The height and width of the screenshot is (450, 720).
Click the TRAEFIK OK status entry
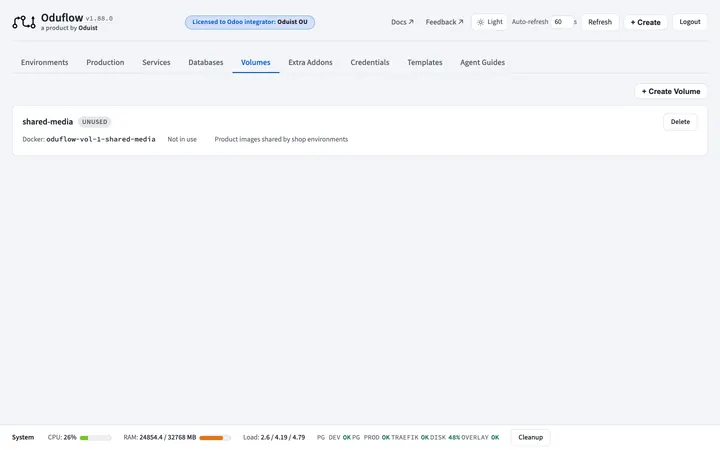pyautogui.click(x=410, y=438)
